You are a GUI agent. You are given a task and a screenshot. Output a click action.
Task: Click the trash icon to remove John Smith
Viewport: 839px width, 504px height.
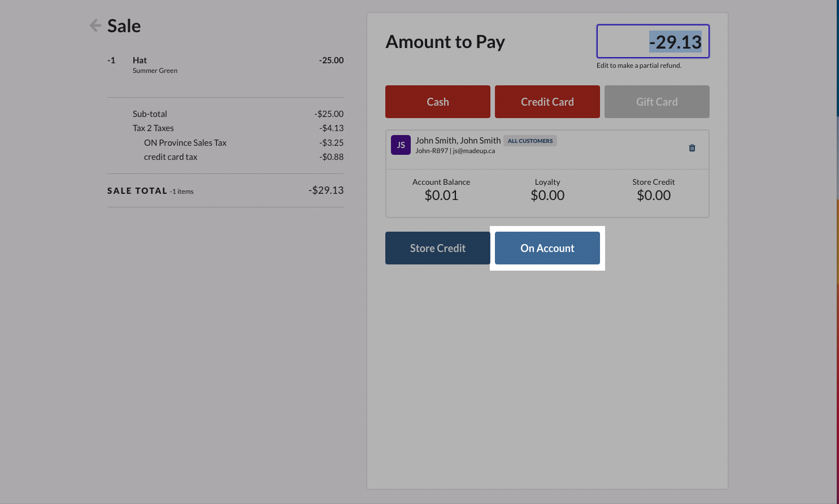click(x=692, y=147)
